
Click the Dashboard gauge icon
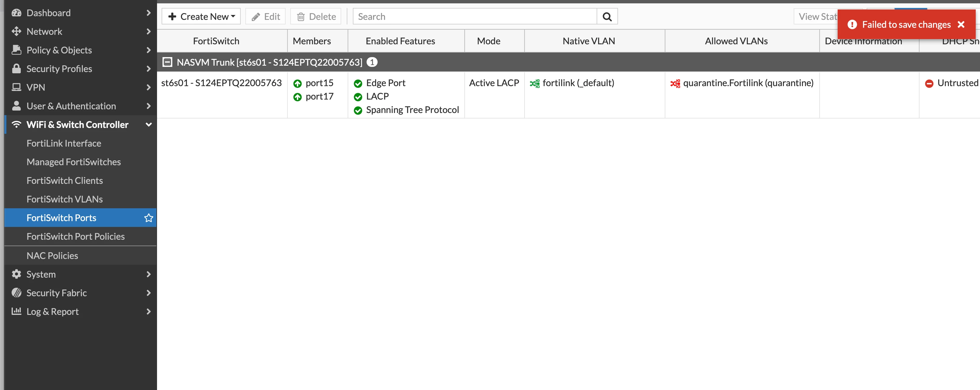16,13
